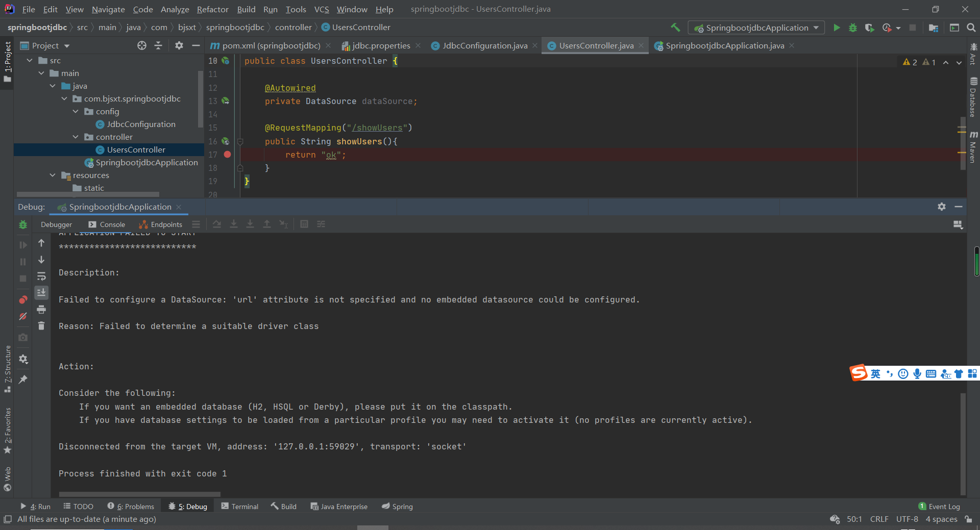Select SpringbootjdbcApplication in project tree
Screen dimensions: 980x530
click(146, 162)
